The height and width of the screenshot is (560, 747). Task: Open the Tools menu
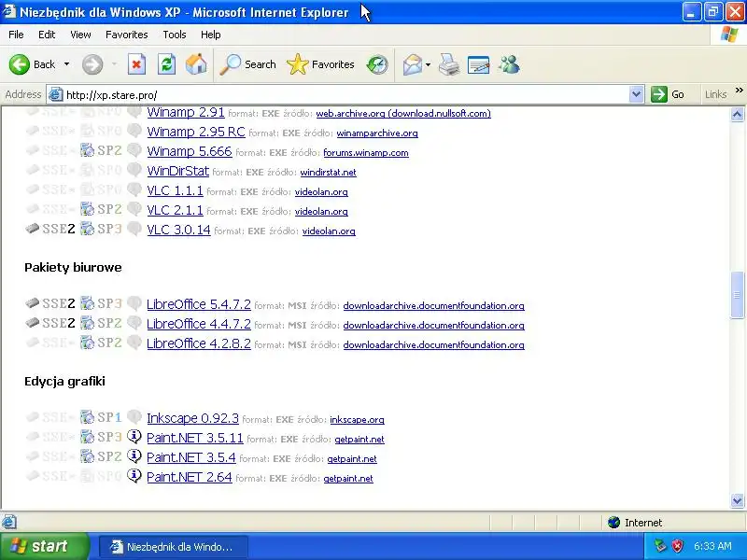tap(175, 35)
